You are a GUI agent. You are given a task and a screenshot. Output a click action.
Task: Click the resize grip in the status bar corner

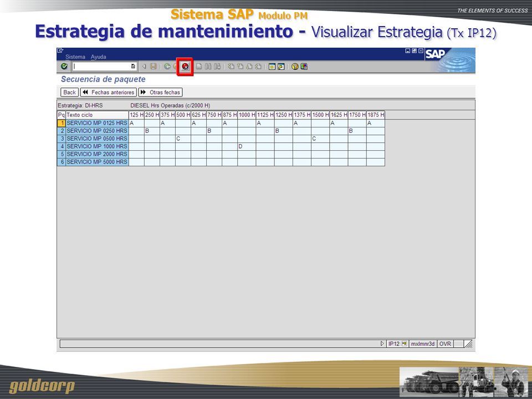[x=468, y=344]
